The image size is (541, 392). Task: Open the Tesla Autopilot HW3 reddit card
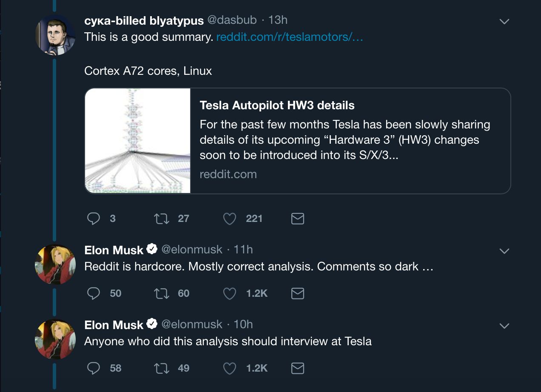click(x=298, y=140)
